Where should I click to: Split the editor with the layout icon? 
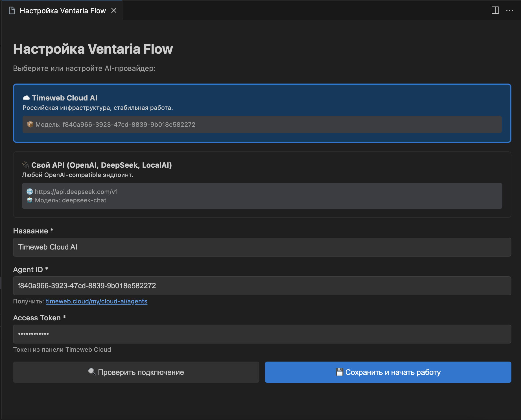495,10
